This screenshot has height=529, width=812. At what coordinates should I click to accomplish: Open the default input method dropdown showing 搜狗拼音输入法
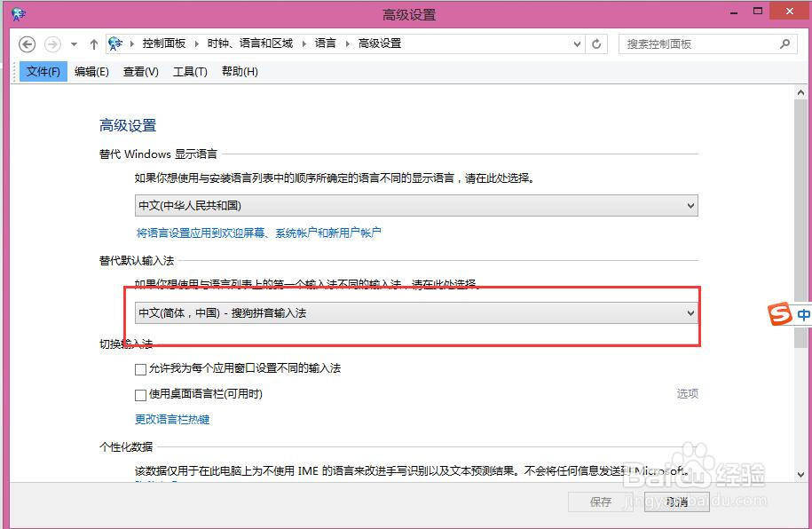point(416,312)
